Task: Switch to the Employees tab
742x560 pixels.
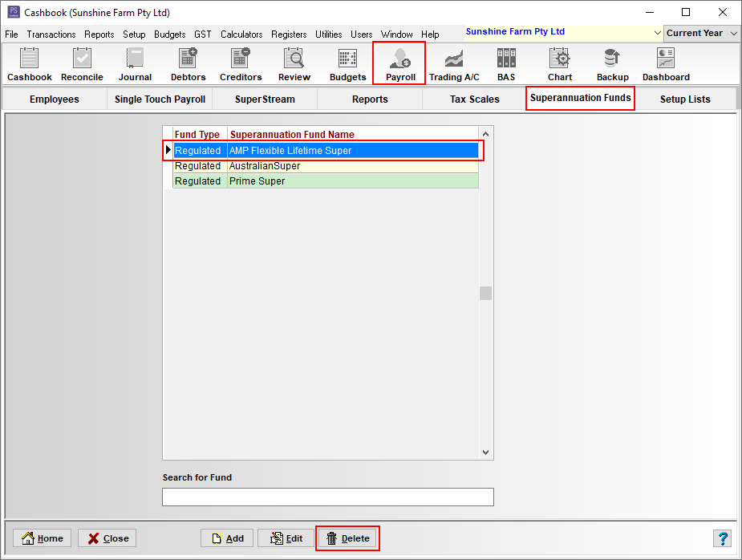Action: click(55, 99)
